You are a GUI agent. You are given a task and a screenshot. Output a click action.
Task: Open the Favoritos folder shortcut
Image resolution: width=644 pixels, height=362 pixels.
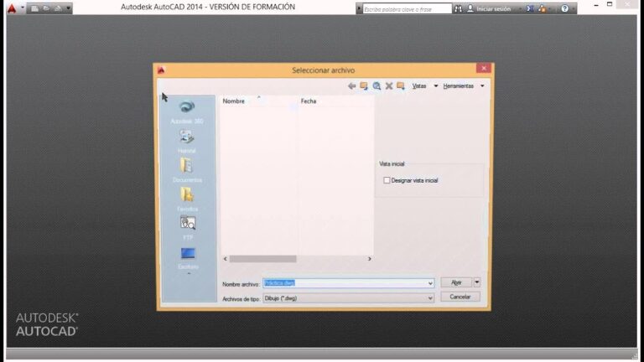(186, 195)
